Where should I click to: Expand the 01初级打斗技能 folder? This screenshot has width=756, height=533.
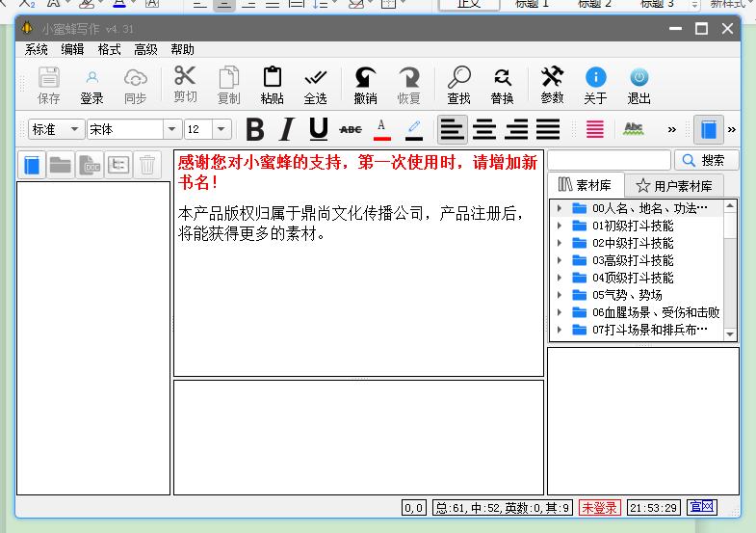point(560,226)
